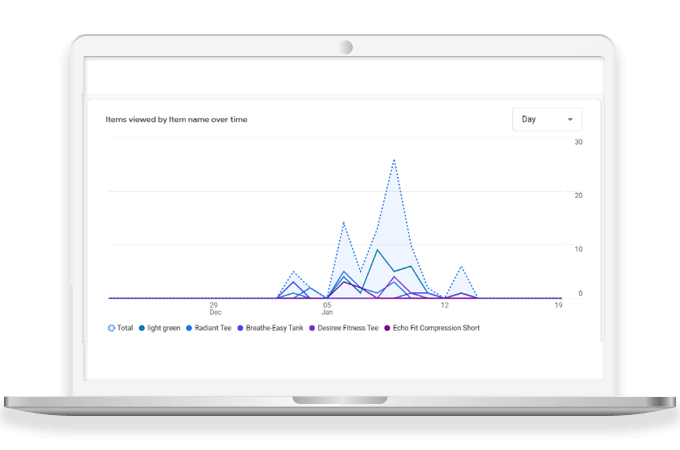
Task: Toggle the Desiree Fitness Tee legend item
Action: [x=343, y=328]
